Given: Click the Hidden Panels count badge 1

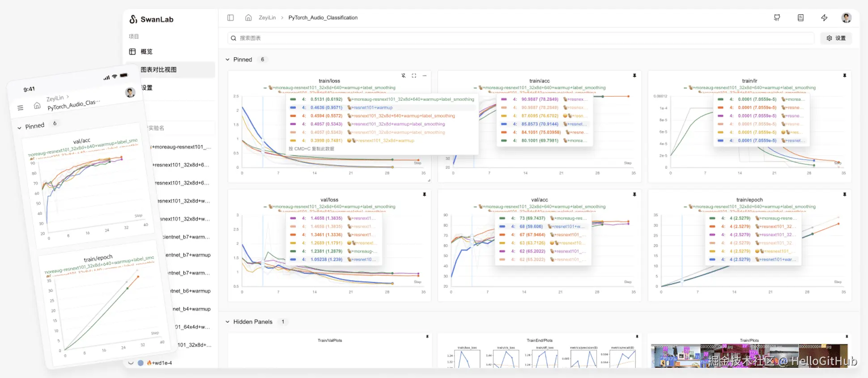Looking at the screenshot, I should pos(283,322).
